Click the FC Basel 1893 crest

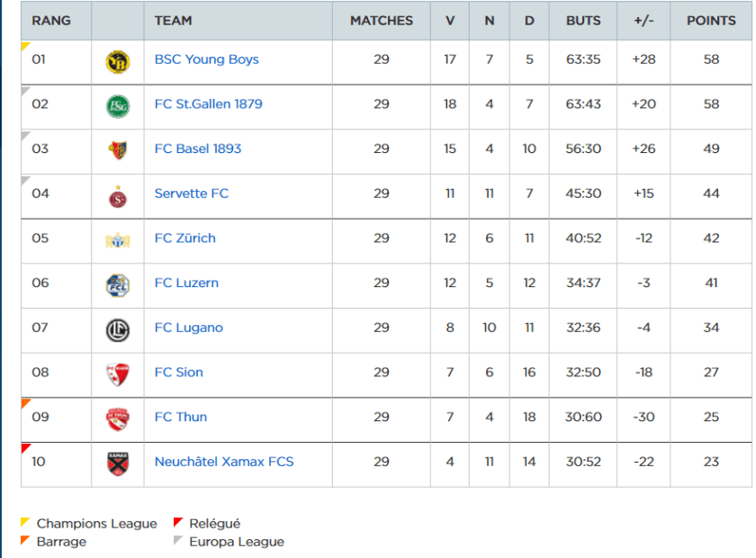pos(117,149)
